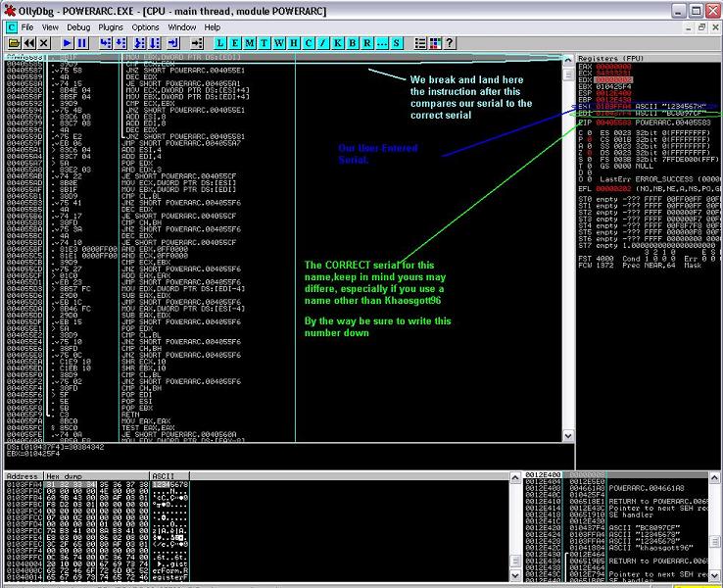The width and height of the screenshot is (723, 588).
Task: Click disassembly pane scroll up arrow
Action: click(568, 60)
